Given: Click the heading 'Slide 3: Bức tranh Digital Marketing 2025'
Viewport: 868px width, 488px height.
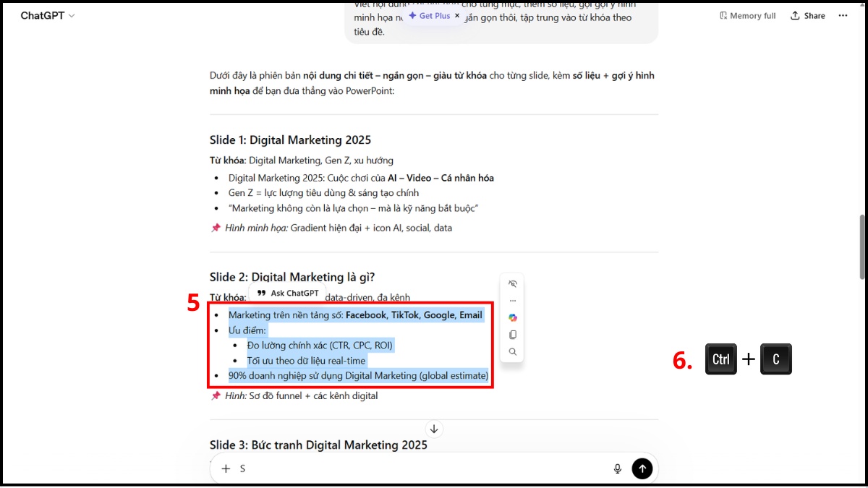Looking at the screenshot, I should pos(318,445).
